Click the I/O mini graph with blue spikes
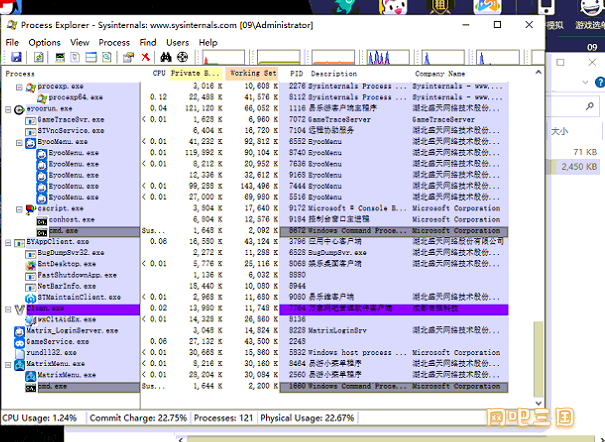The width and height of the screenshot is (605, 442). pos(388,57)
